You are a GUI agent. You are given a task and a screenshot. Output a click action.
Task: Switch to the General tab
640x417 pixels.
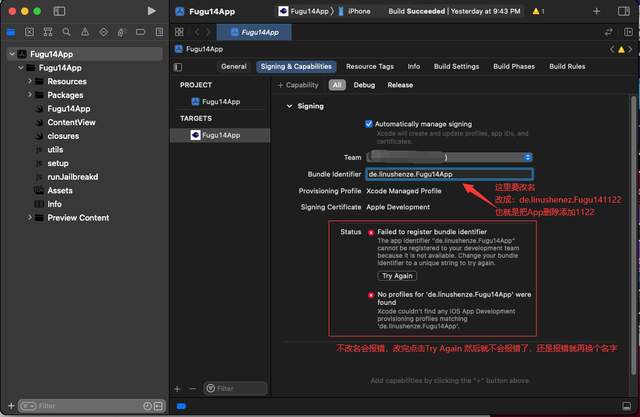coord(234,67)
